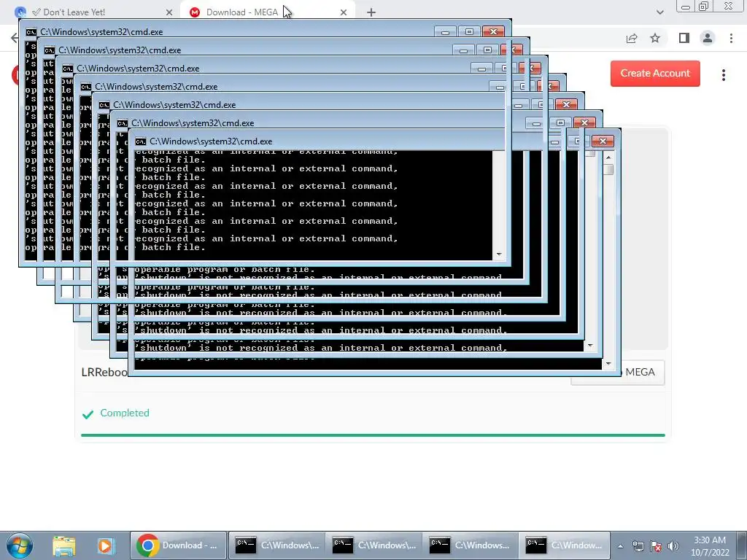Expand Chrome's tab search chevron

coord(659,12)
